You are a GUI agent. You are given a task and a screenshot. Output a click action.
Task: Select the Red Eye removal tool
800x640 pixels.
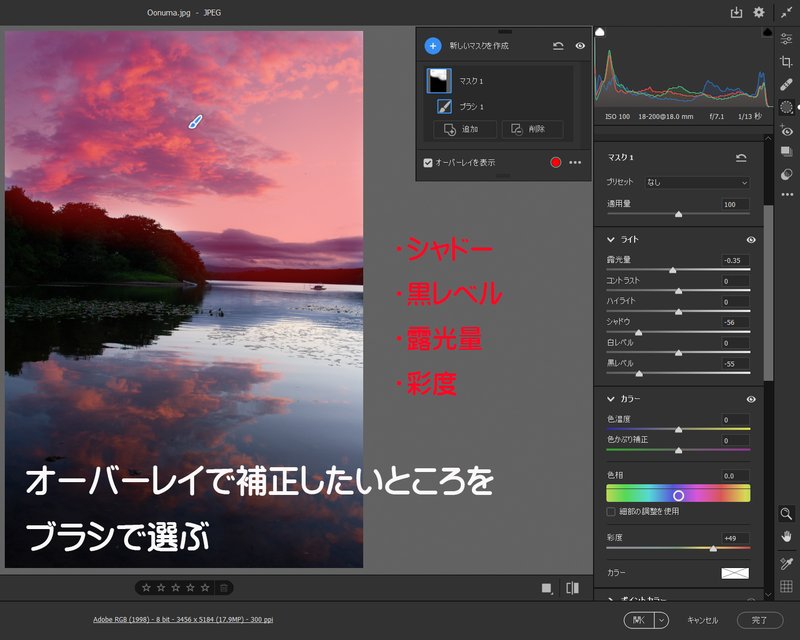(786, 130)
